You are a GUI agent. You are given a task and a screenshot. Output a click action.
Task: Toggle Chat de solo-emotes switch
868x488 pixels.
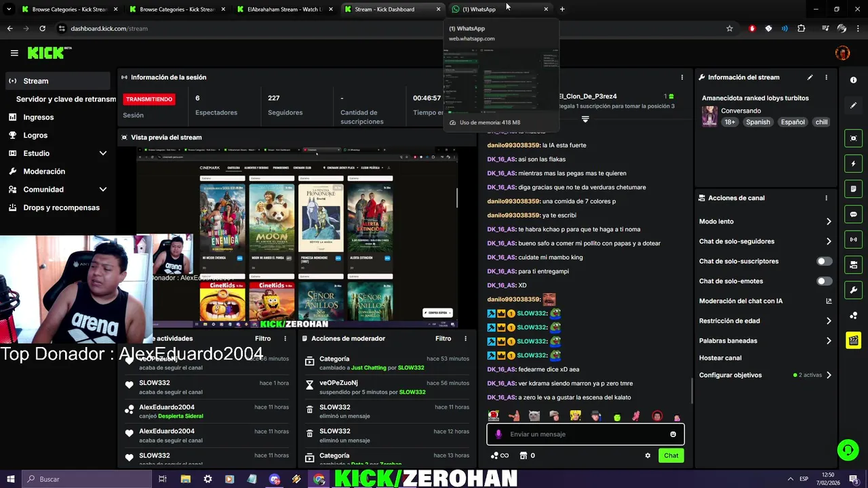(x=824, y=281)
